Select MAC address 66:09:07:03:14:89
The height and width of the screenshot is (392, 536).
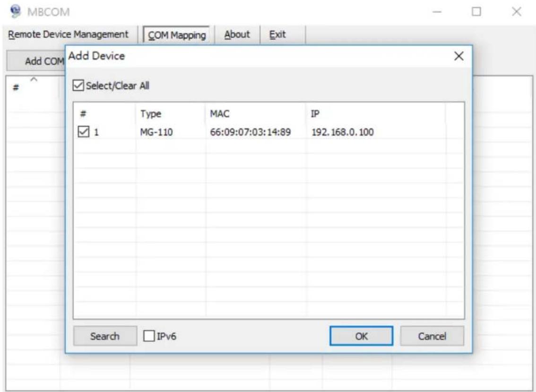click(x=250, y=132)
